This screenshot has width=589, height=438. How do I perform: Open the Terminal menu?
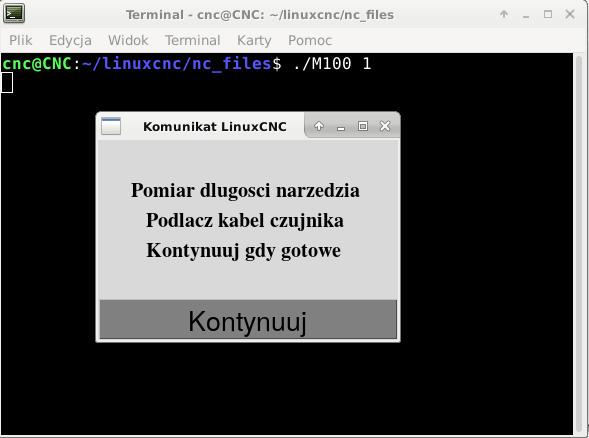(193, 40)
